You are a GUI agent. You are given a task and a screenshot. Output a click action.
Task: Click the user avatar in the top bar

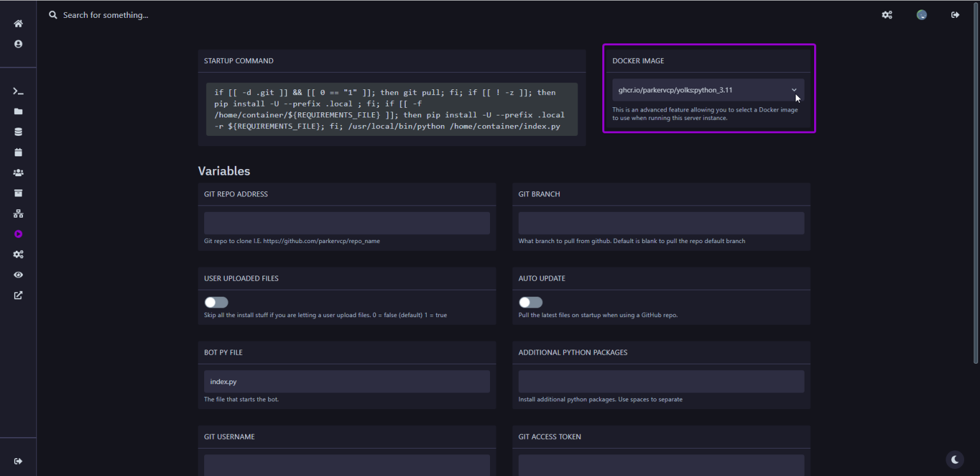coord(921,14)
